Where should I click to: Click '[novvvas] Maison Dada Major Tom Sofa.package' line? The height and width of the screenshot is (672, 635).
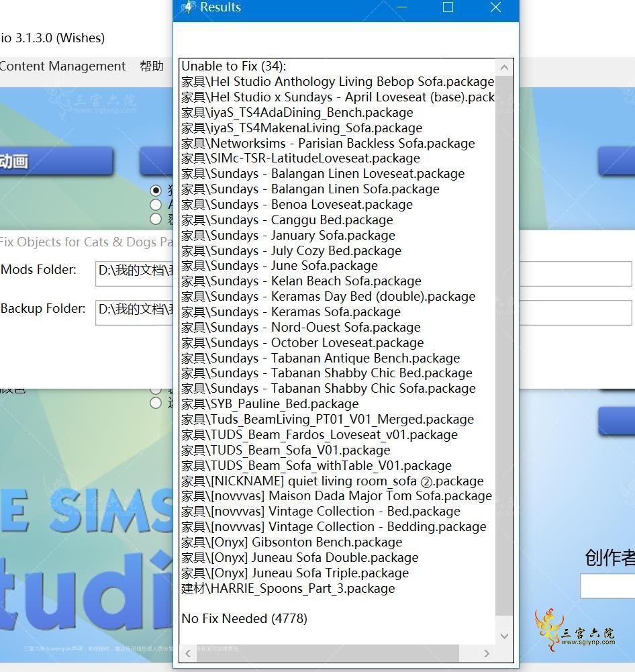(x=336, y=496)
